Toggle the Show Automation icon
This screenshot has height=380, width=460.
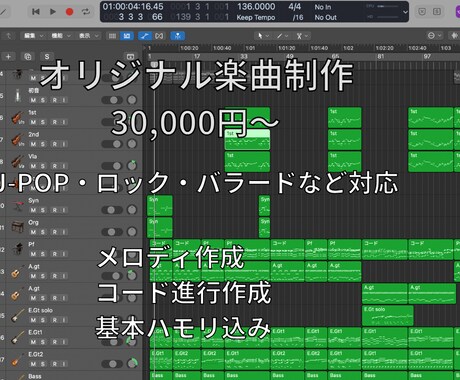[x=144, y=36]
